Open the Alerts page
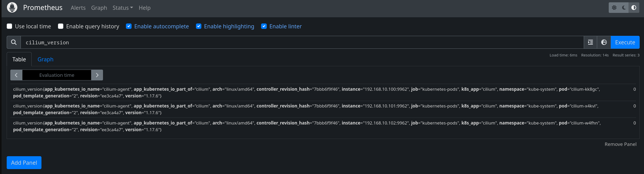The width and height of the screenshot is (644, 174). (x=78, y=8)
